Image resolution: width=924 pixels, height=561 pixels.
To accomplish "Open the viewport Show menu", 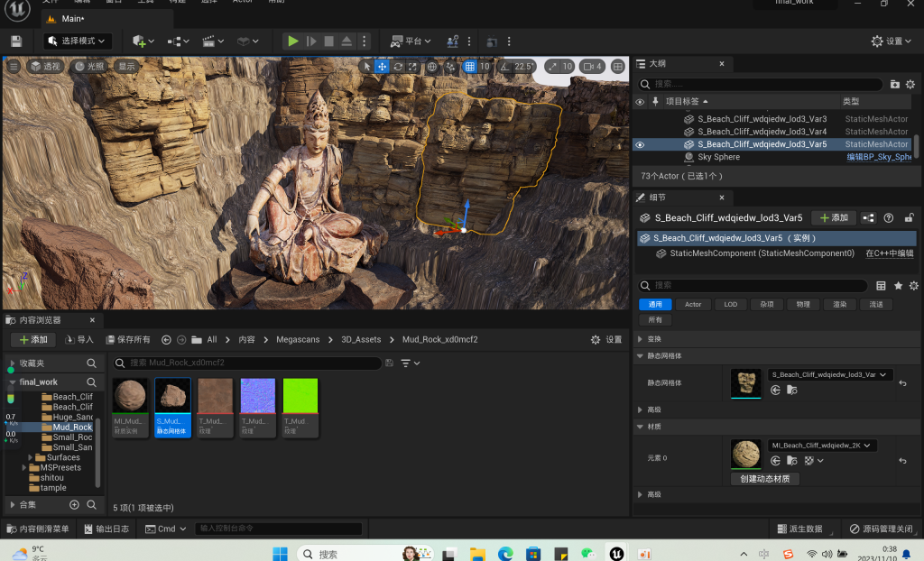I will click(x=126, y=66).
